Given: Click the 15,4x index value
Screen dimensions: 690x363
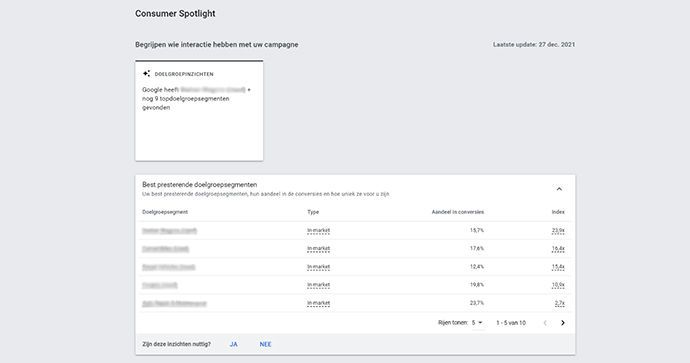Looking at the screenshot, I should (558, 267).
